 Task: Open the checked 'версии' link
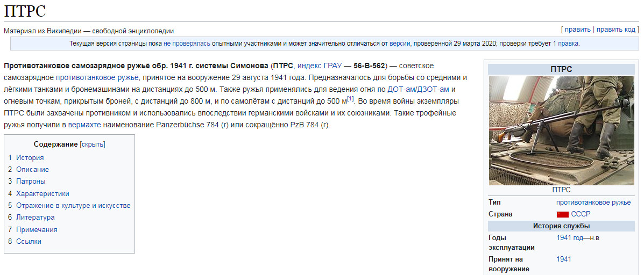coord(400,43)
